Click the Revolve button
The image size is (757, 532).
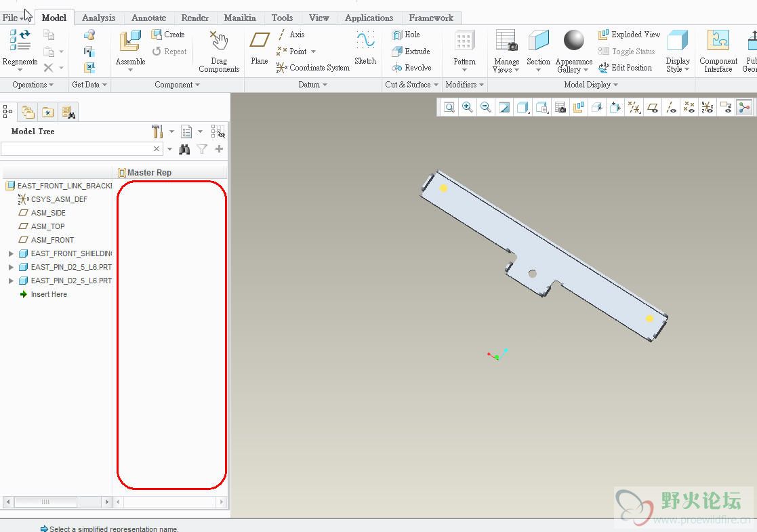point(412,68)
